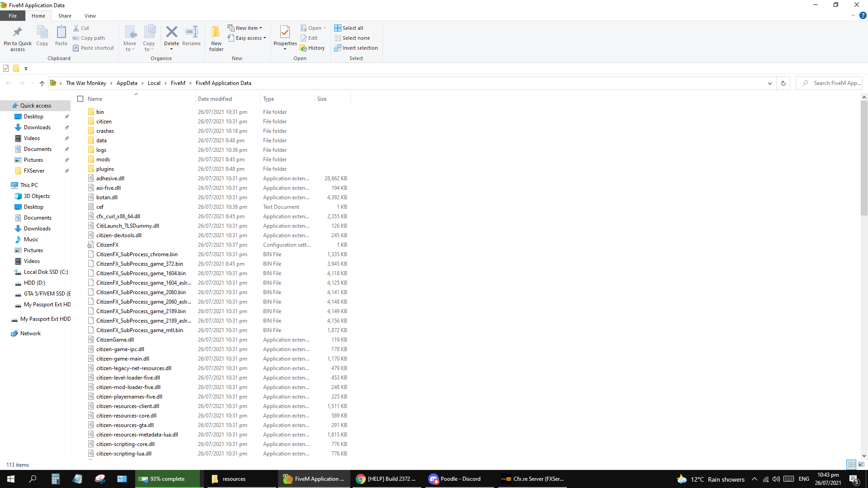Sort by the Date modified column
Image resolution: width=868 pixels, height=488 pixels.
pos(227,99)
